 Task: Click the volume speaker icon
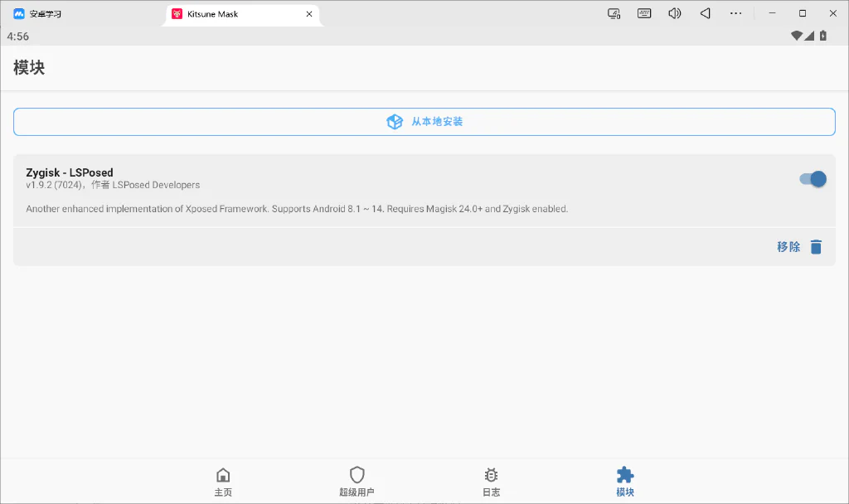point(675,13)
